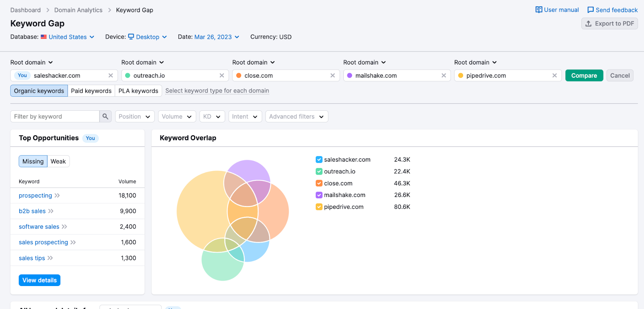This screenshot has width=644, height=309.
Task: Clear the saleshacker.com domain field
Action: (111, 75)
